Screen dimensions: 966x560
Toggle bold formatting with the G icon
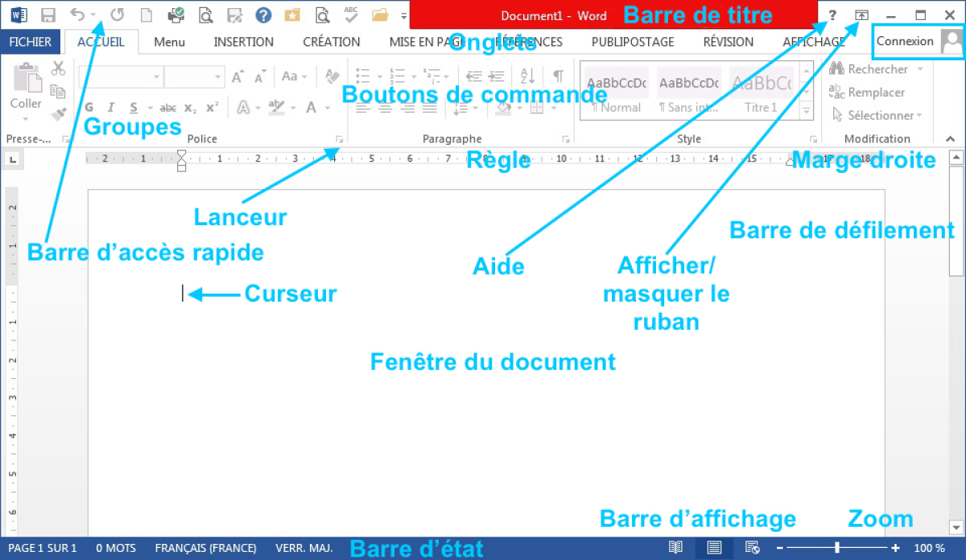(x=89, y=108)
